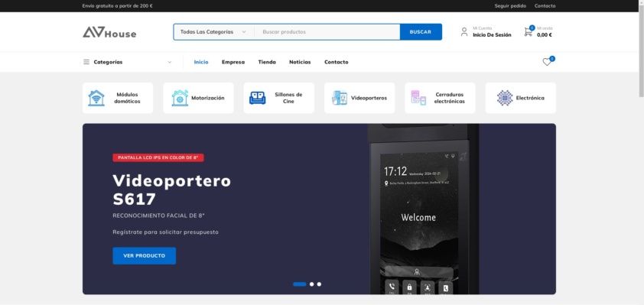Screen dimensions: 644x305
Task: Select the Sillones de Cine category label
Action: click(288, 98)
